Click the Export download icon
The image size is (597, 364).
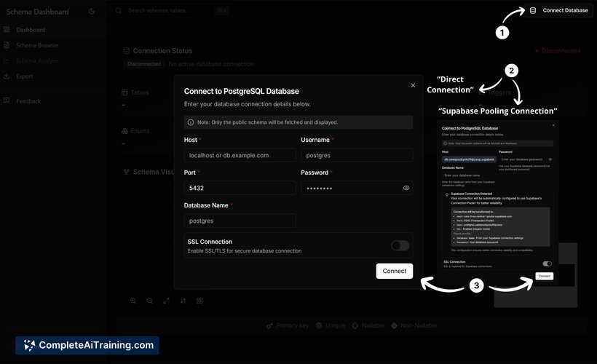coord(7,76)
